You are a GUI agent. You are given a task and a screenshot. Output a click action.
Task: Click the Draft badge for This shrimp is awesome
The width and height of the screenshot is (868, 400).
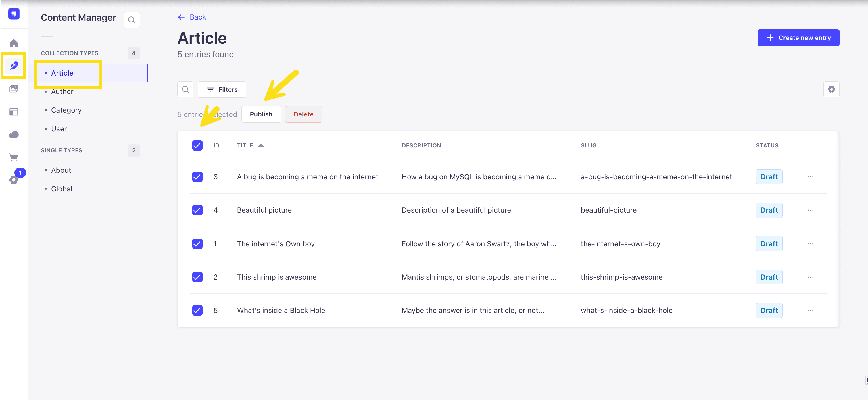(x=769, y=277)
